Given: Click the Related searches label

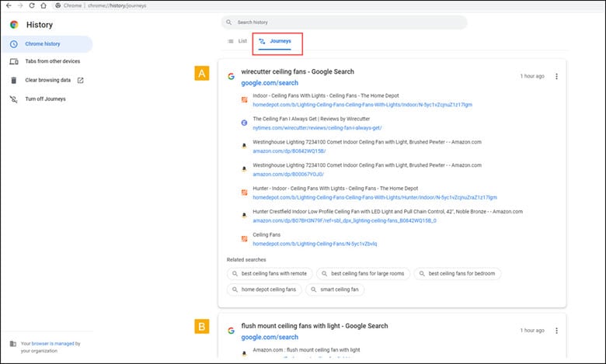Looking at the screenshot, I should coord(246,260).
